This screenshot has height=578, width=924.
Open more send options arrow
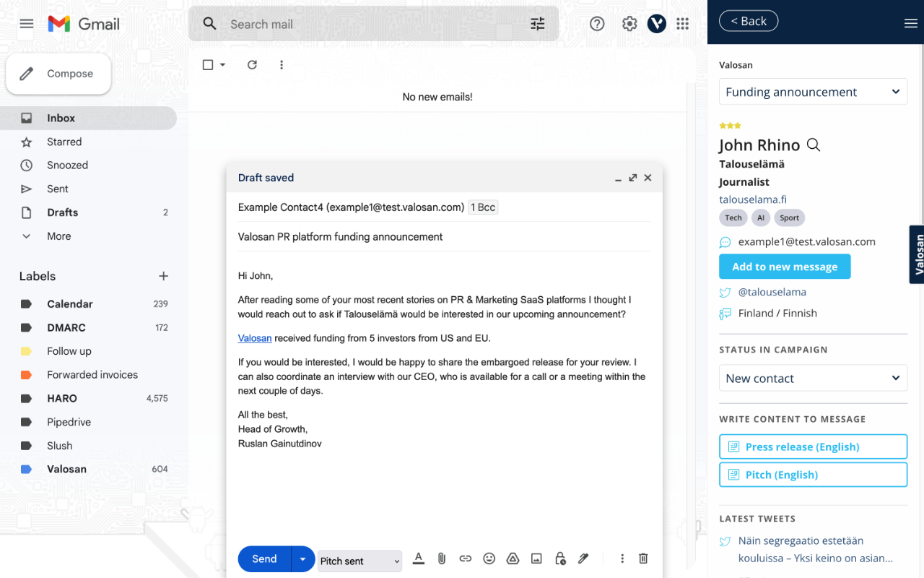(303, 559)
